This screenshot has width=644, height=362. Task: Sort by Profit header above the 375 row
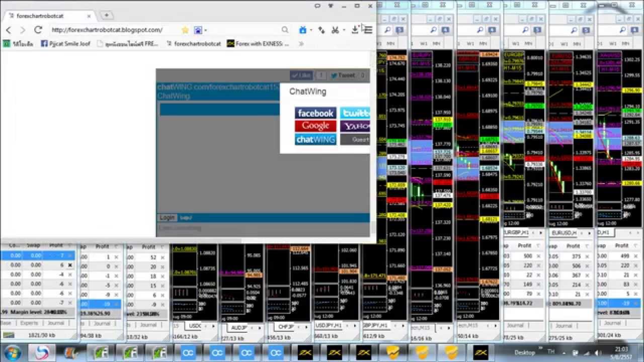[573, 246]
